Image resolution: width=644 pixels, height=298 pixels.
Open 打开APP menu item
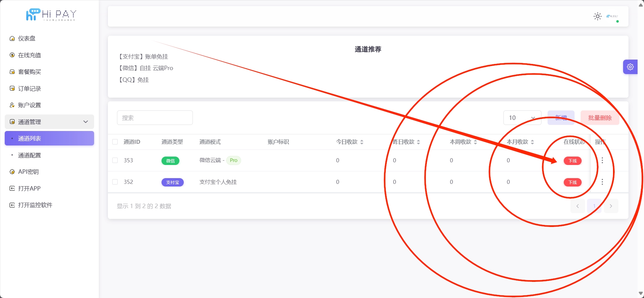pyautogui.click(x=49, y=188)
